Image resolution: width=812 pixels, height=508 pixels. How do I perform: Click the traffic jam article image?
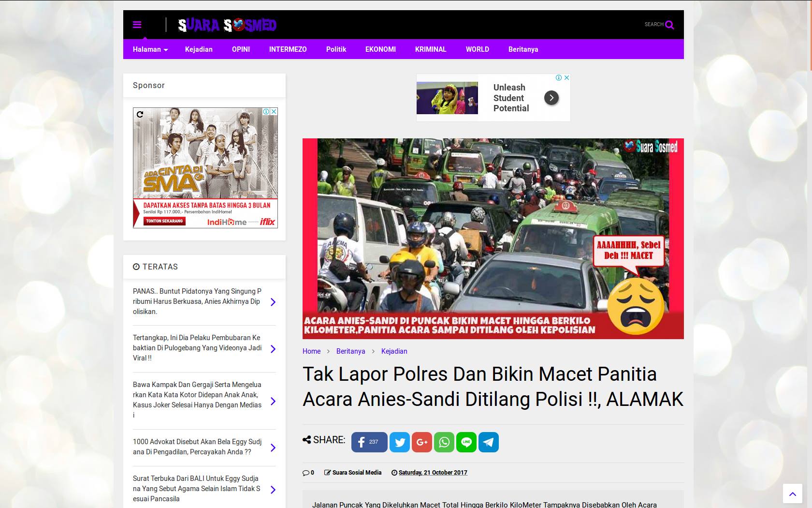point(493,239)
